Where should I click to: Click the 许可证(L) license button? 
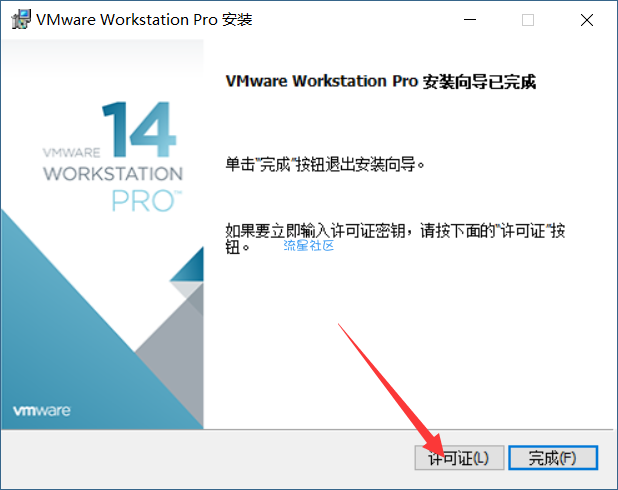tap(459, 458)
